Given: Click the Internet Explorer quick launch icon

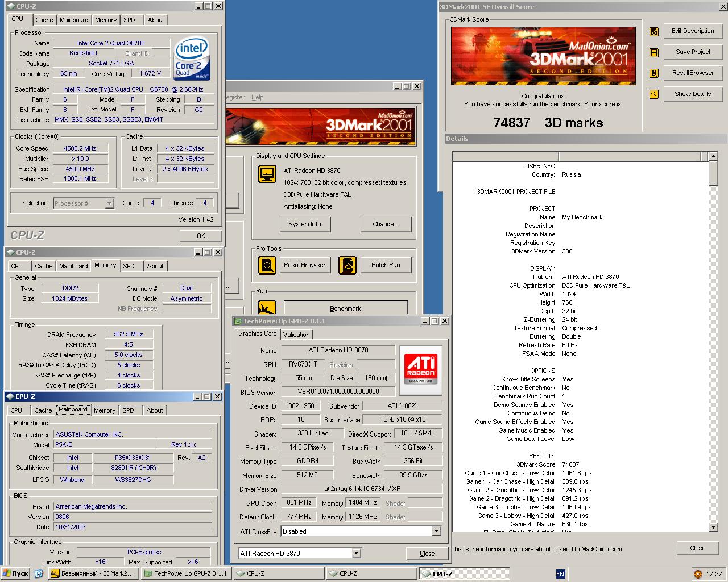Looking at the screenshot, I should (39, 573).
